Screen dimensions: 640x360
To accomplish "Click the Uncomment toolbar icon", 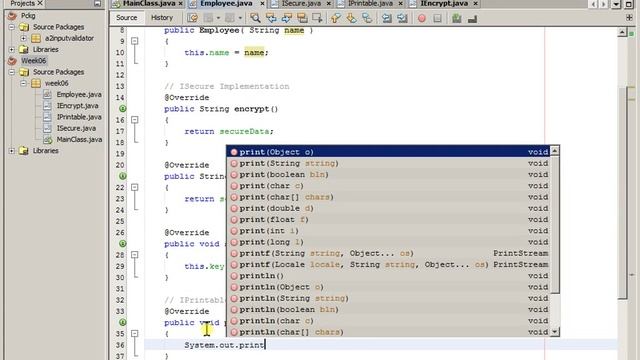I will click(472, 18).
